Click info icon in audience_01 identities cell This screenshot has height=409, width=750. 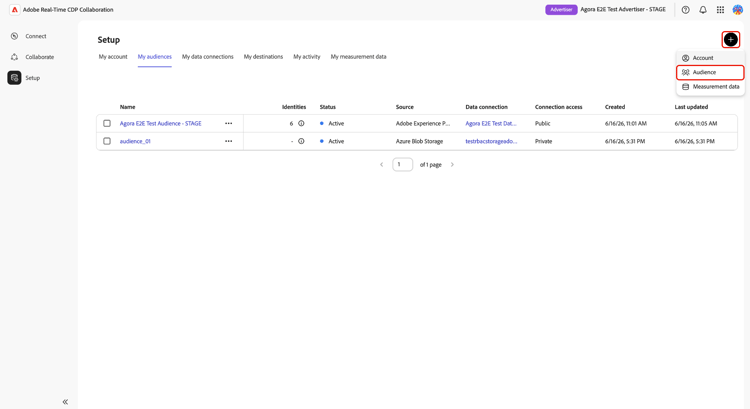pyautogui.click(x=301, y=141)
